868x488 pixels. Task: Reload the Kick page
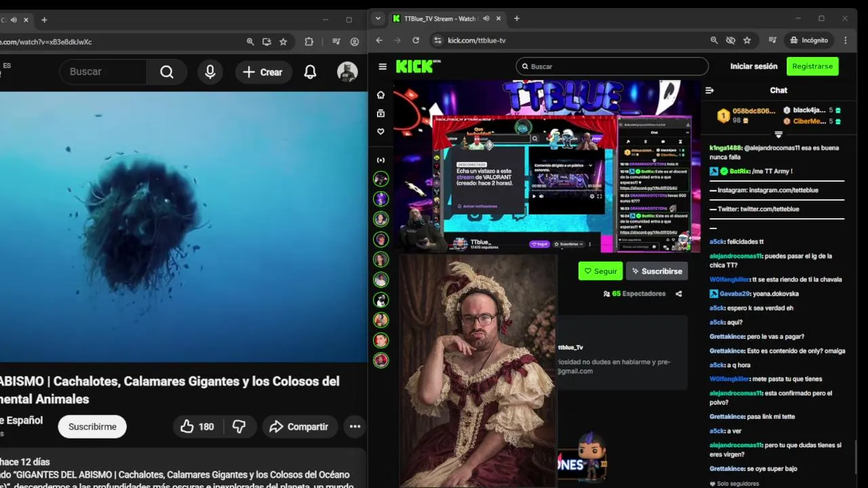pos(416,41)
